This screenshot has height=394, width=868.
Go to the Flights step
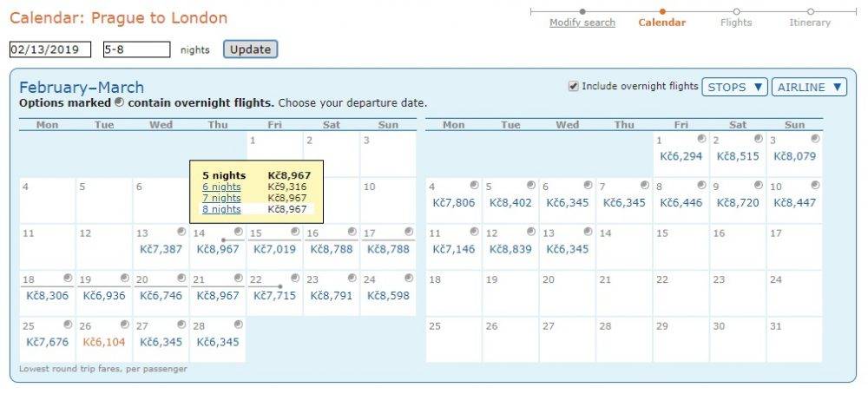coord(736,23)
